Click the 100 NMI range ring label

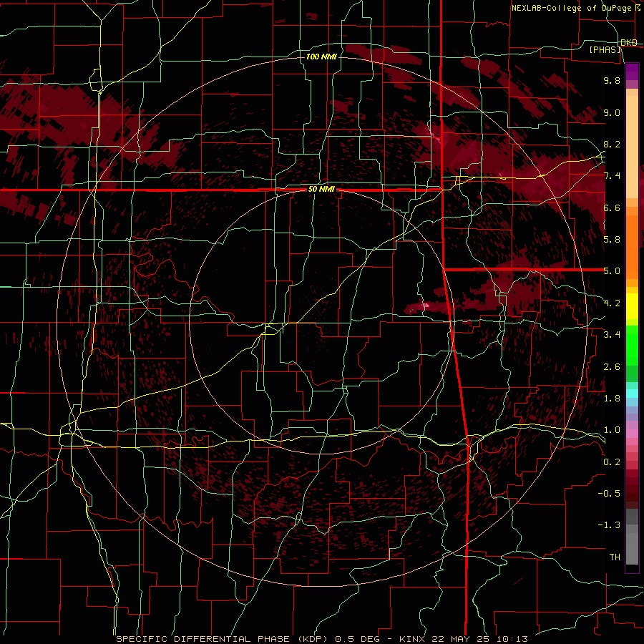pos(321,57)
